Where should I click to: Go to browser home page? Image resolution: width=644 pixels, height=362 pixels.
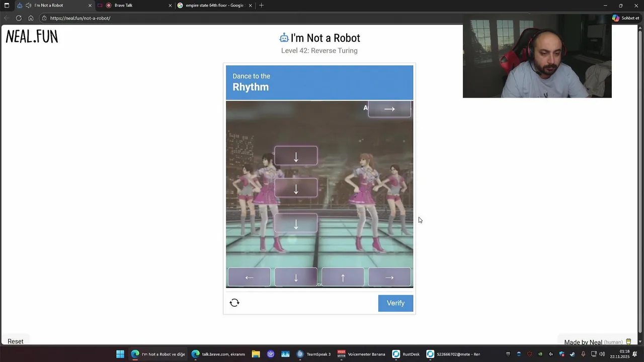(x=31, y=18)
